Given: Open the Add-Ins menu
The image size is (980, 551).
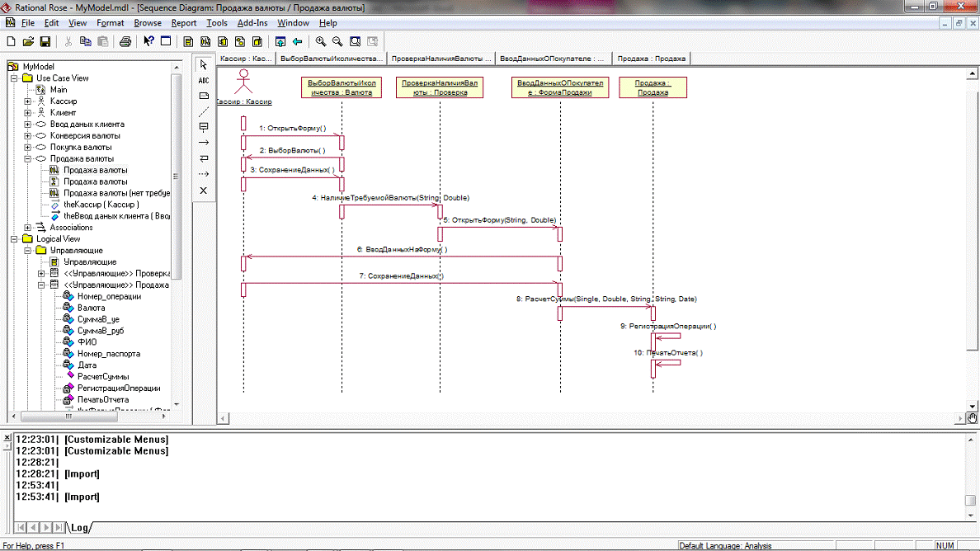Looking at the screenshot, I should pos(252,23).
